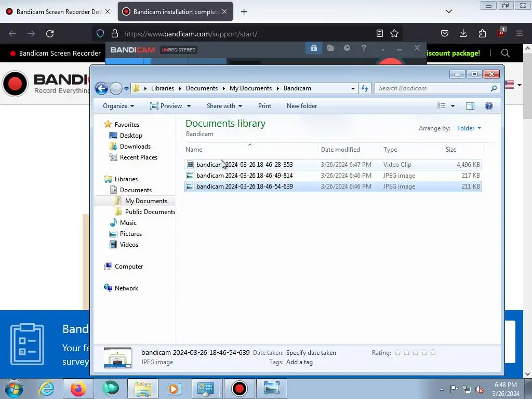The height and width of the screenshot is (399, 532).
Task: Open Bandicam output folder icon
Action: click(x=330, y=48)
